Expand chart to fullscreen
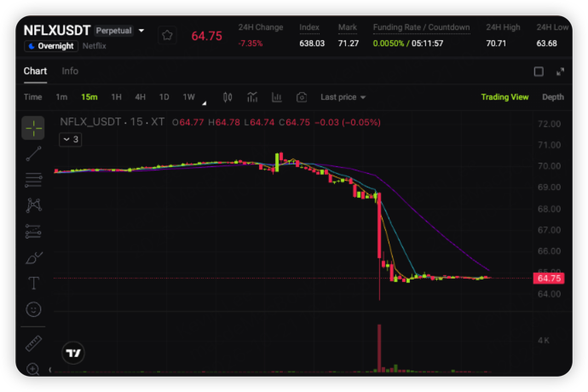Image resolution: width=588 pixels, height=392 pixels. pyautogui.click(x=560, y=72)
